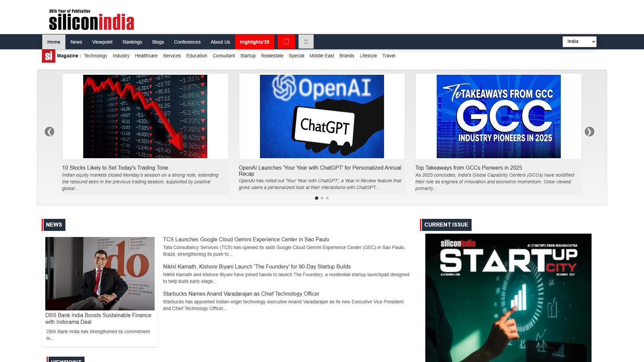This screenshot has width=644, height=362.
Task: Open the Conferences menu item
Action: click(x=187, y=42)
